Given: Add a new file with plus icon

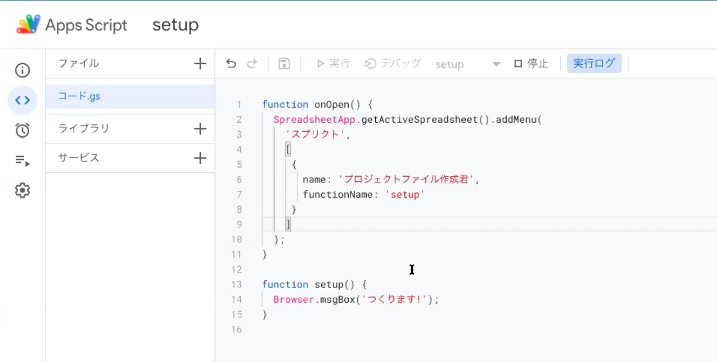Looking at the screenshot, I should 200,64.
